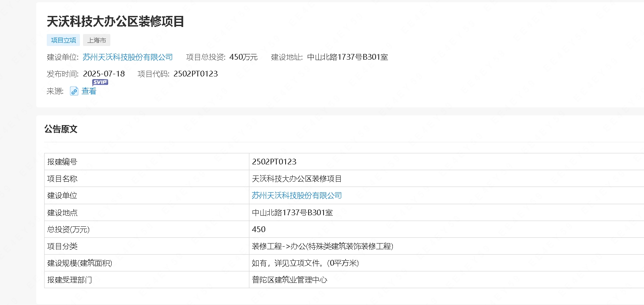Viewport: 644px width, 305px height.
Task: Click header project code 2502PT0123
Action: tap(196, 74)
